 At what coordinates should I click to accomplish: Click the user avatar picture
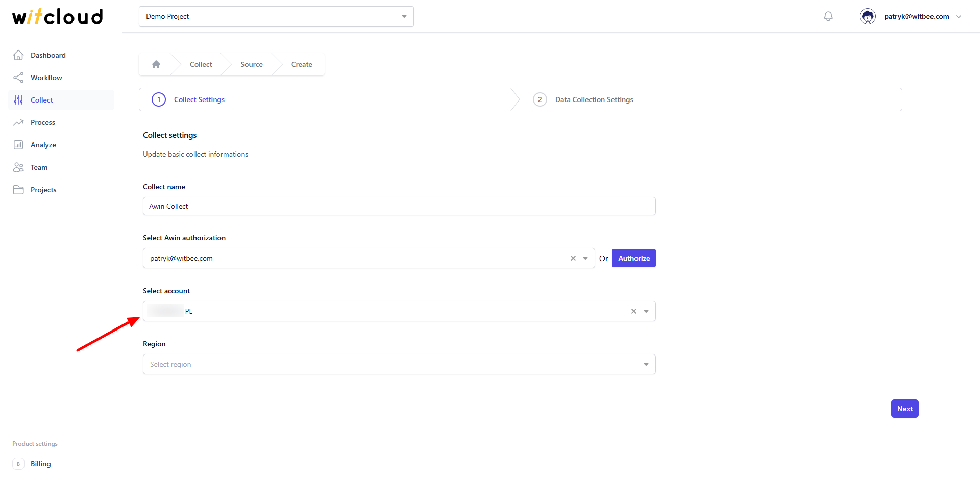pos(868,16)
